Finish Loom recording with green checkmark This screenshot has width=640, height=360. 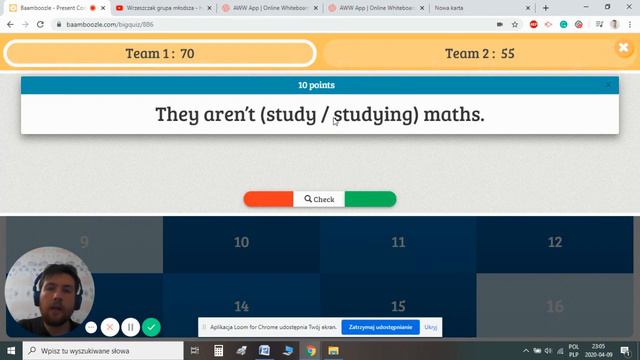[x=151, y=327]
